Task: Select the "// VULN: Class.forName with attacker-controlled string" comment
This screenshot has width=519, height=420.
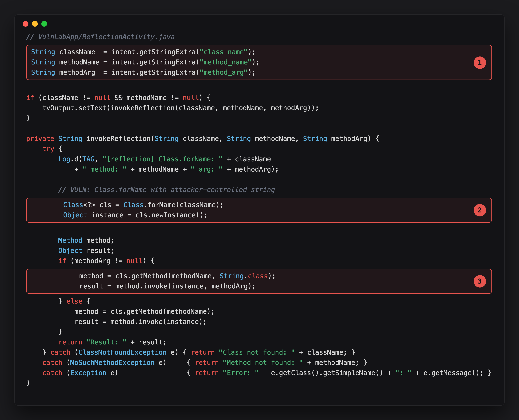Action: (166, 190)
